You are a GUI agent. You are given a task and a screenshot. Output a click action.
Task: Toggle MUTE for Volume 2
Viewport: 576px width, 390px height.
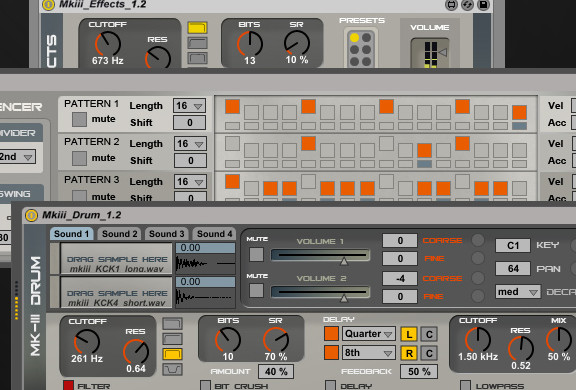256,291
